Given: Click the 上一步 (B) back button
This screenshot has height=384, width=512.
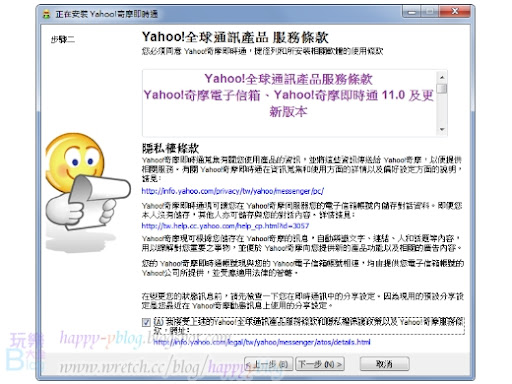Looking at the screenshot, I should coord(269,364).
